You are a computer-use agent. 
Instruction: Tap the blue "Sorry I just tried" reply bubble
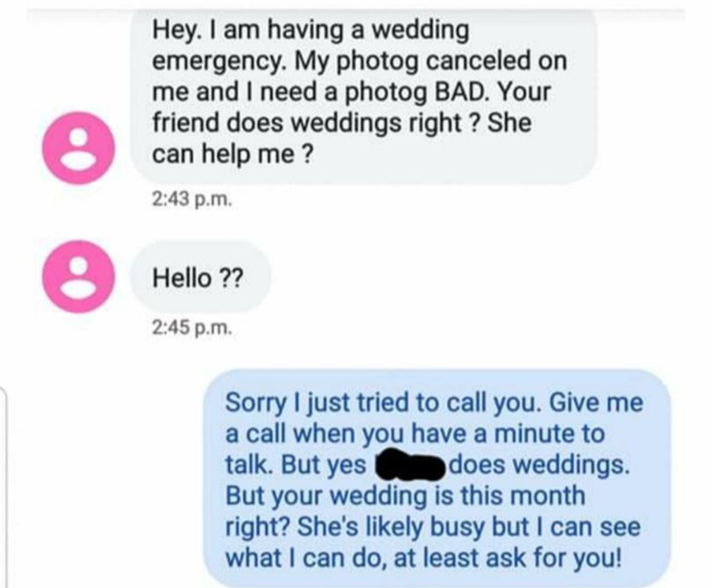coord(437,479)
